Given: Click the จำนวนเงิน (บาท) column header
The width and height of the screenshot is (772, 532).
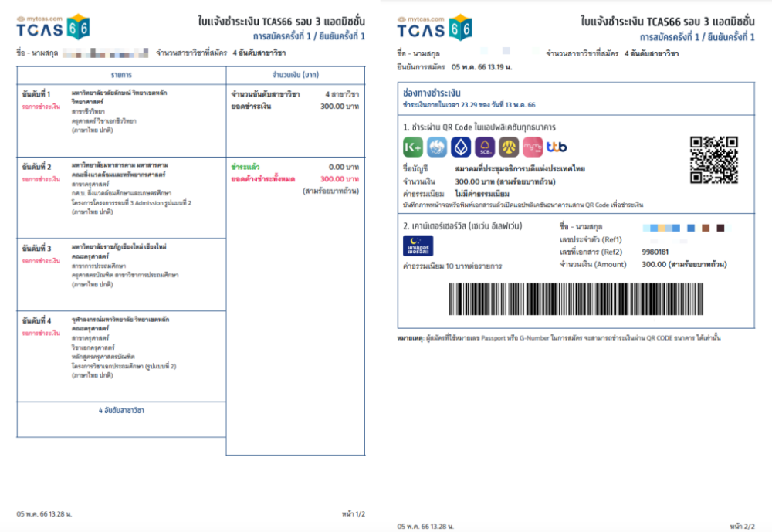Looking at the screenshot, I should click(296, 75).
